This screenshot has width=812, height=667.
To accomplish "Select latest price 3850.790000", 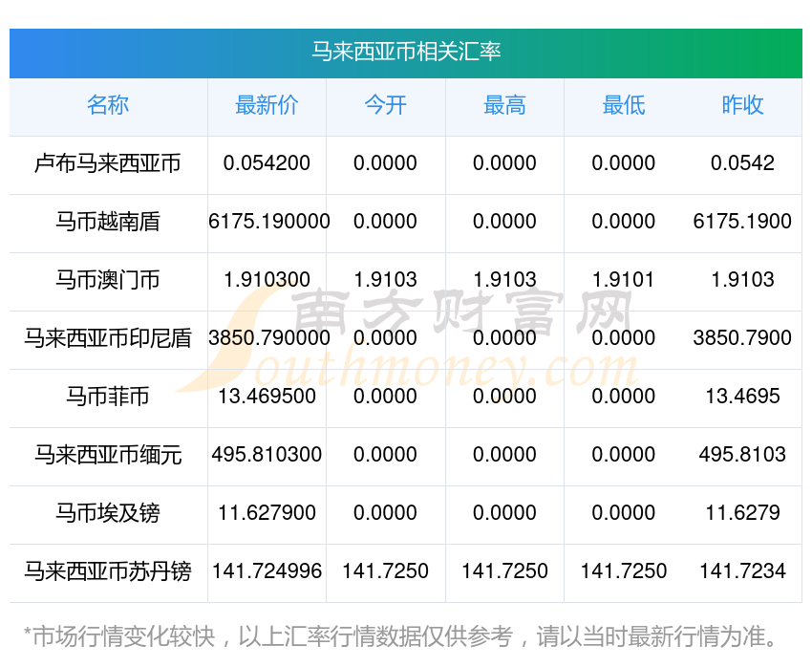I will (269, 338).
